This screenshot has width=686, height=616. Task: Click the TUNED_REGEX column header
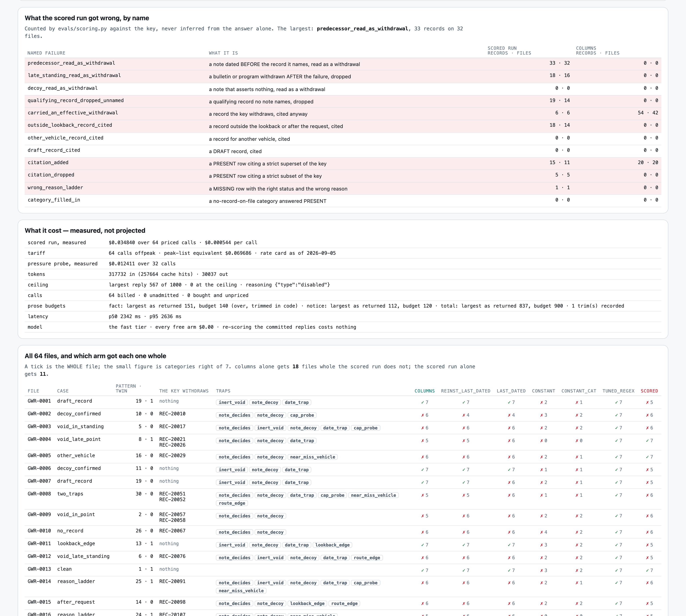coord(618,391)
